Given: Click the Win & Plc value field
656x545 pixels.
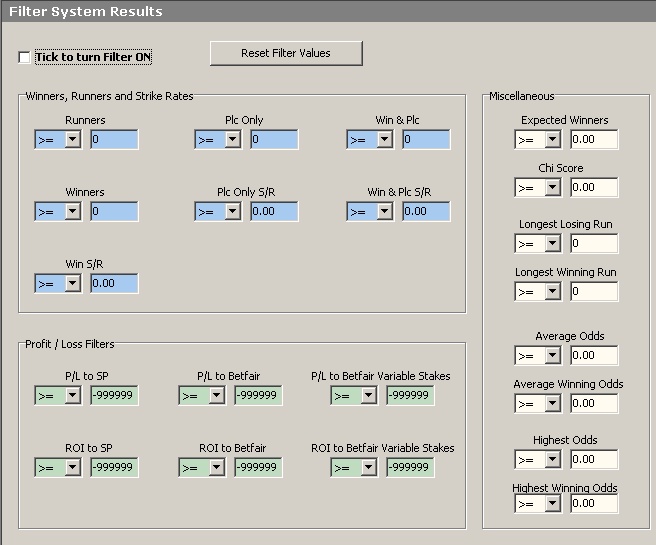Looking at the screenshot, I should [x=426, y=140].
